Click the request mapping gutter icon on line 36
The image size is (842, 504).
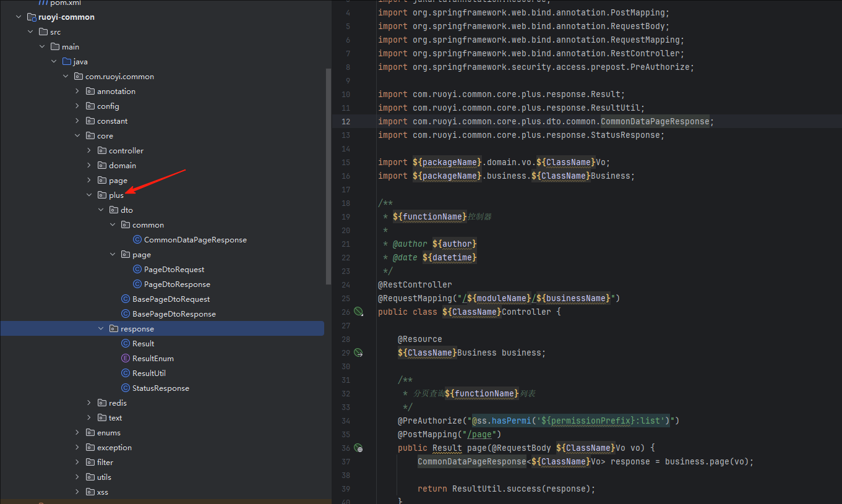[x=358, y=448]
